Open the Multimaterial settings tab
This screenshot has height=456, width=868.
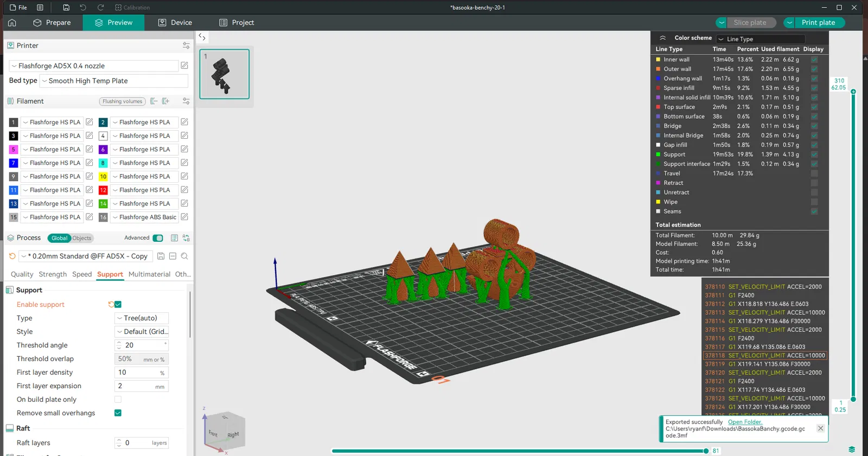coord(149,274)
